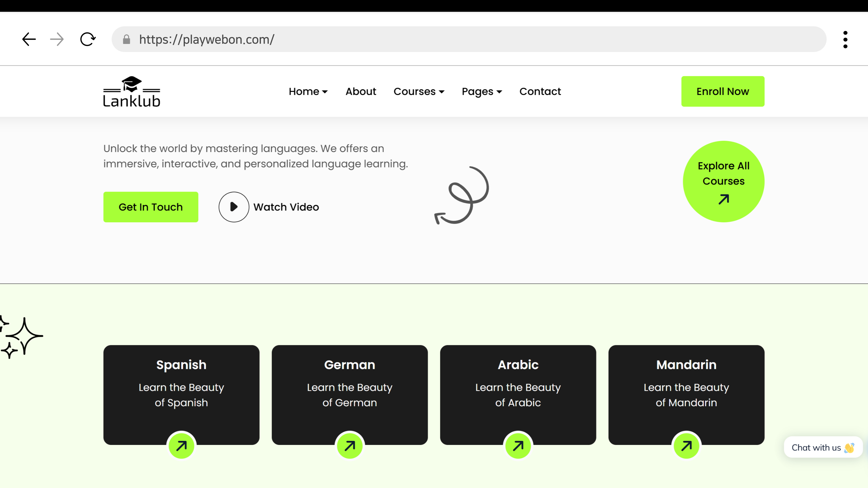
Task: Go to the Contact page
Action: [x=540, y=92]
